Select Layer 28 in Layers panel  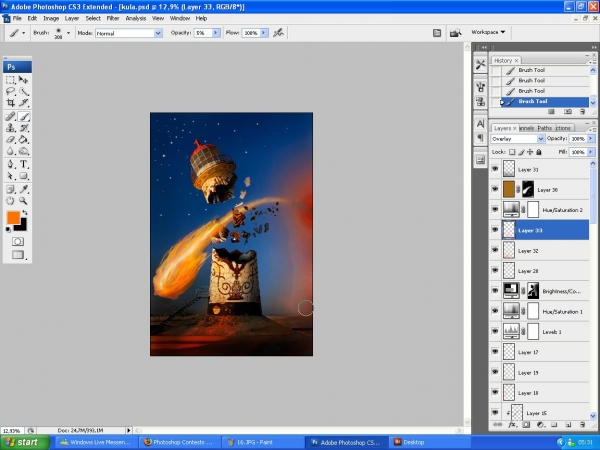pyautogui.click(x=545, y=271)
